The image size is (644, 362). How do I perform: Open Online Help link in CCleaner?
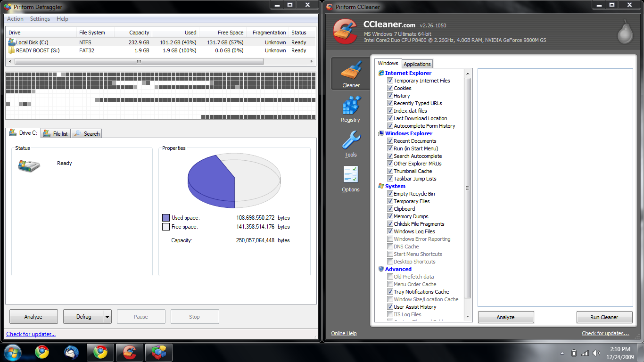tap(344, 333)
